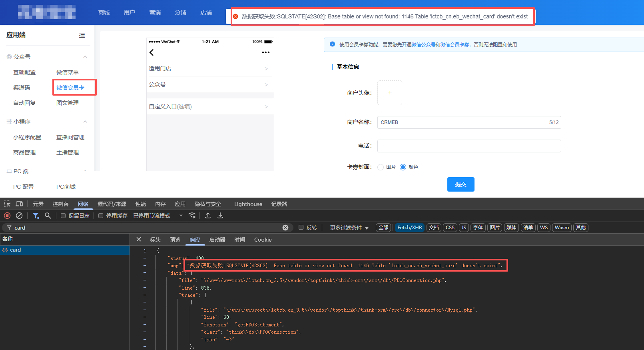Screen dimensions: 644x350
Task: Select 图片 radio for card cover
Action: pyautogui.click(x=381, y=167)
